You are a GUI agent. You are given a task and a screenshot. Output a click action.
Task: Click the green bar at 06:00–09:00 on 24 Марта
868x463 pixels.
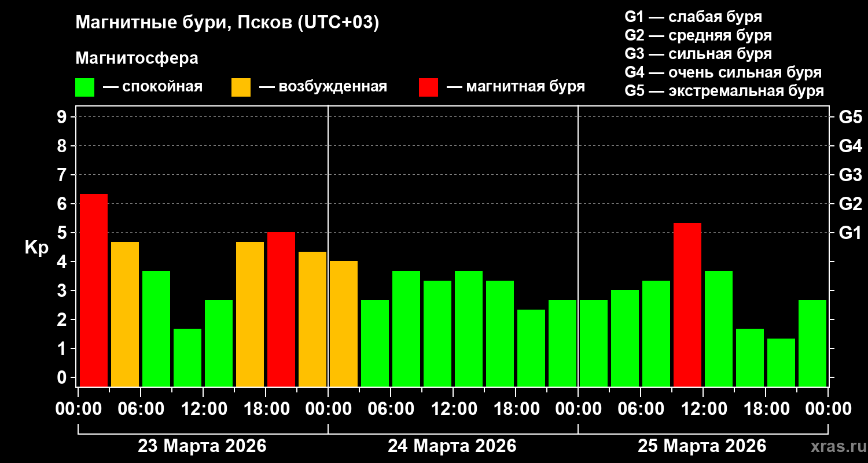(x=406, y=329)
